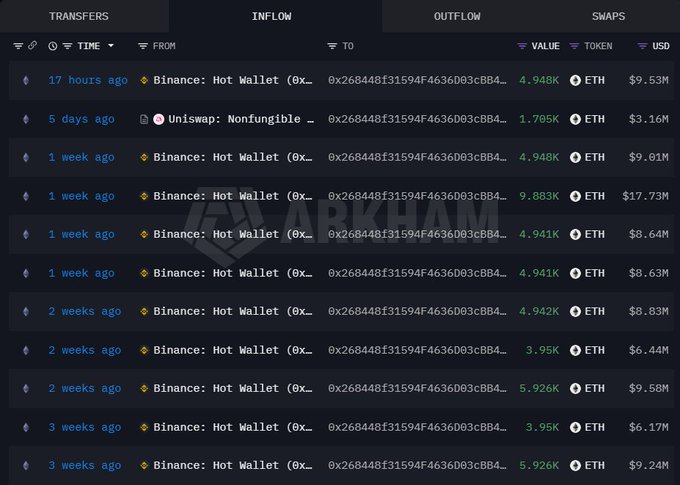Click the ETH token icon in $3.16M row
The width and height of the screenshot is (680, 485).
[575, 119]
